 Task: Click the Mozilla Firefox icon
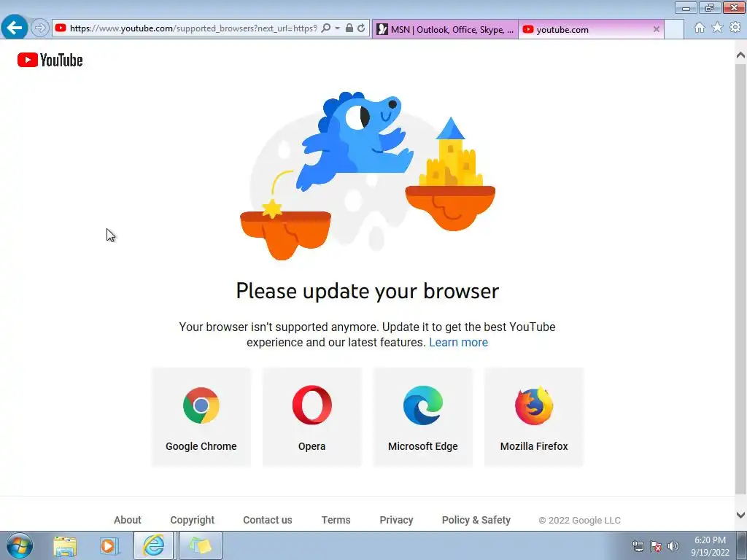coord(534,405)
